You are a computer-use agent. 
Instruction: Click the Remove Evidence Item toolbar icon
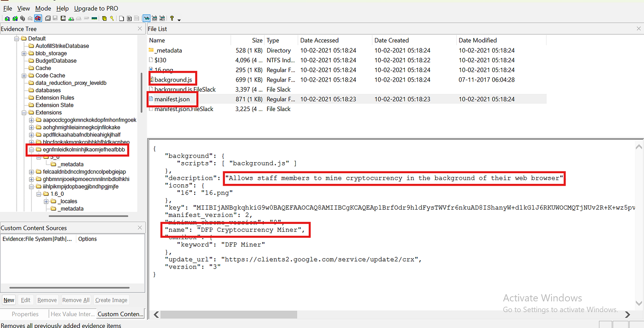click(30, 18)
